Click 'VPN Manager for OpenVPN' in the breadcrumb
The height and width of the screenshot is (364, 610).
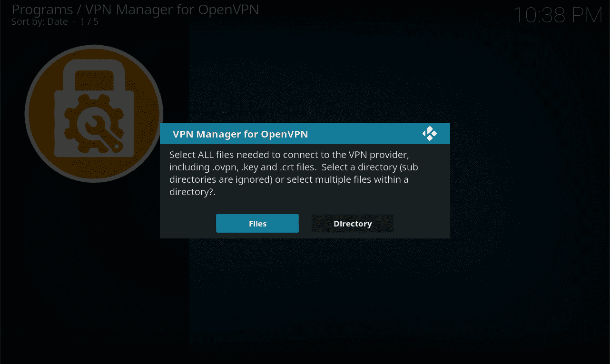click(x=171, y=10)
